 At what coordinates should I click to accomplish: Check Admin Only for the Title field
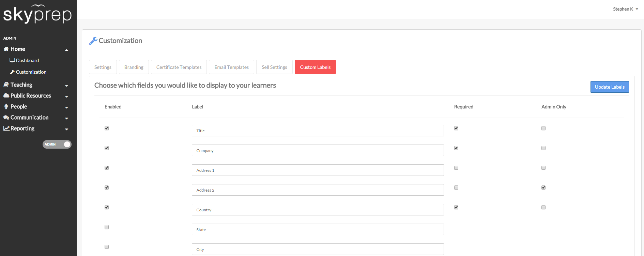[543, 128]
